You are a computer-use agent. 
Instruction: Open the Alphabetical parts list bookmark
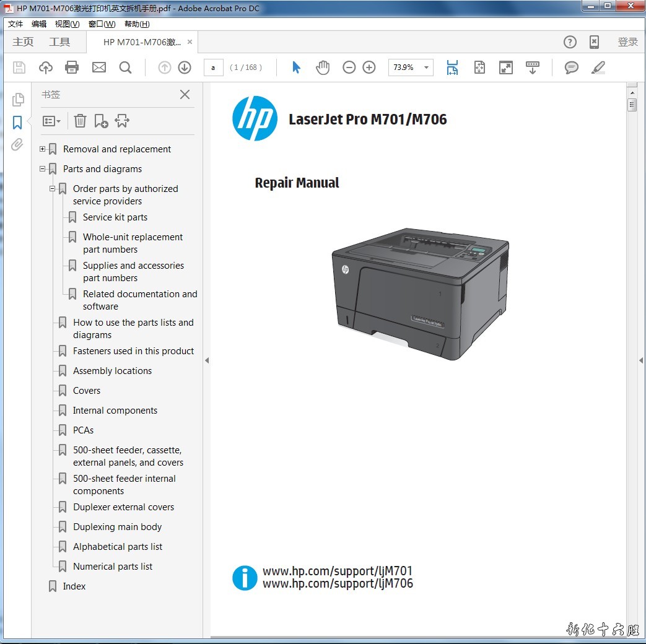click(x=118, y=547)
